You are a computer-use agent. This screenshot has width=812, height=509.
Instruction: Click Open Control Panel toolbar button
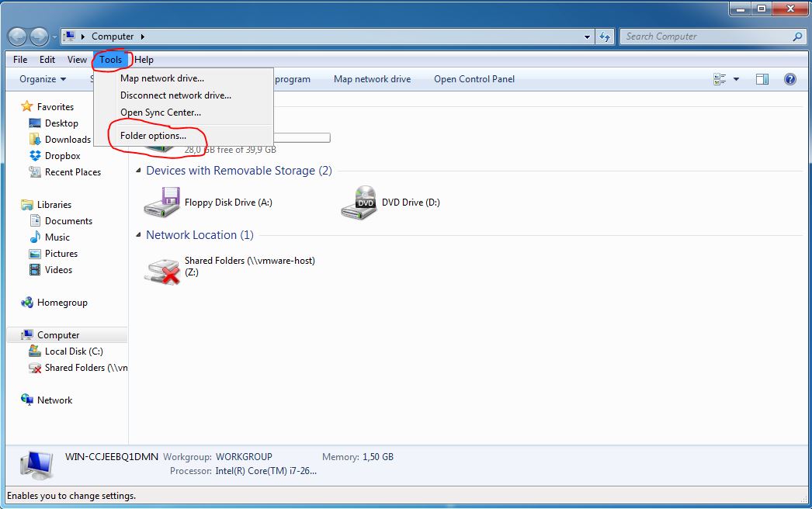(474, 79)
